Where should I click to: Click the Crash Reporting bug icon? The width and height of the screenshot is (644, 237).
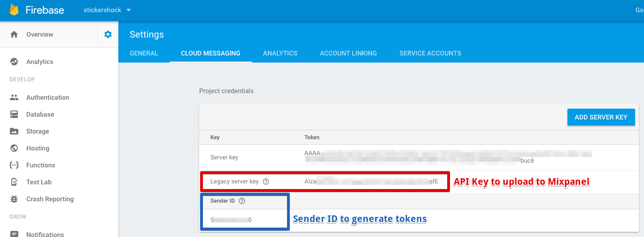click(x=14, y=199)
